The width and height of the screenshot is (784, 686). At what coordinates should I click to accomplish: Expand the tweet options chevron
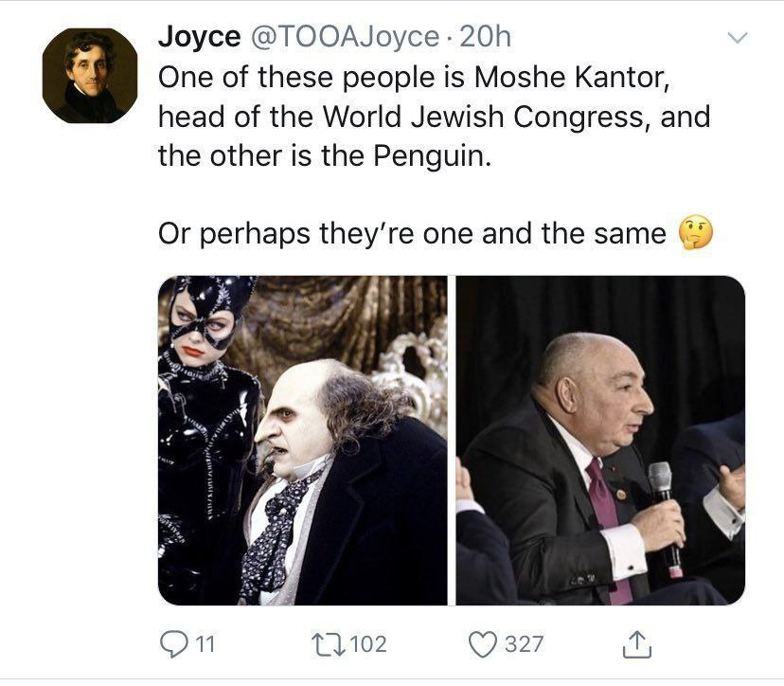(x=736, y=39)
